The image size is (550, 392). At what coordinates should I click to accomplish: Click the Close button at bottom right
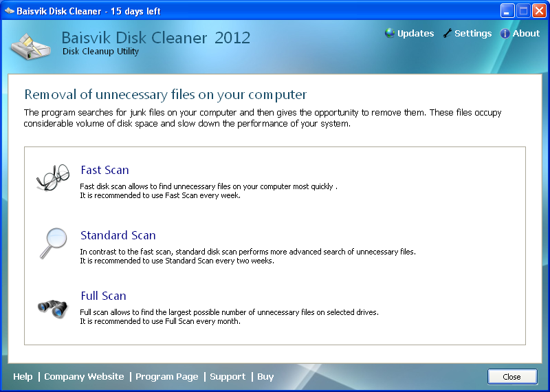coord(512,377)
